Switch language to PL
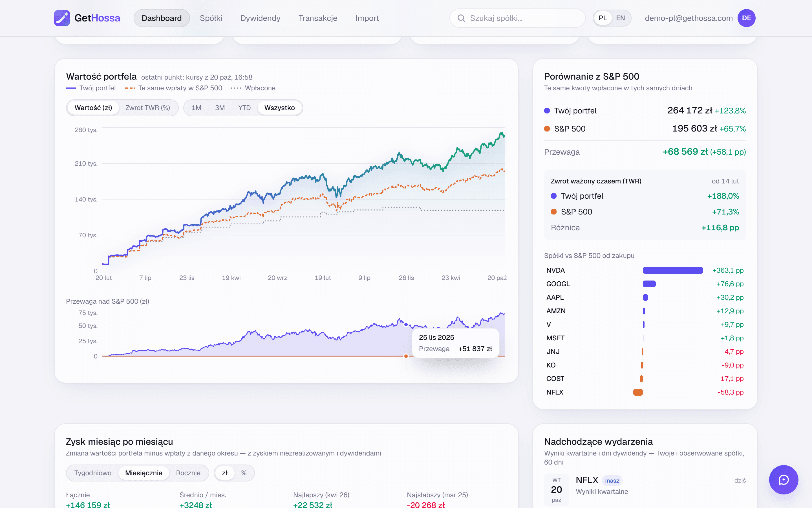The height and width of the screenshot is (508, 812). click(603, 18)
